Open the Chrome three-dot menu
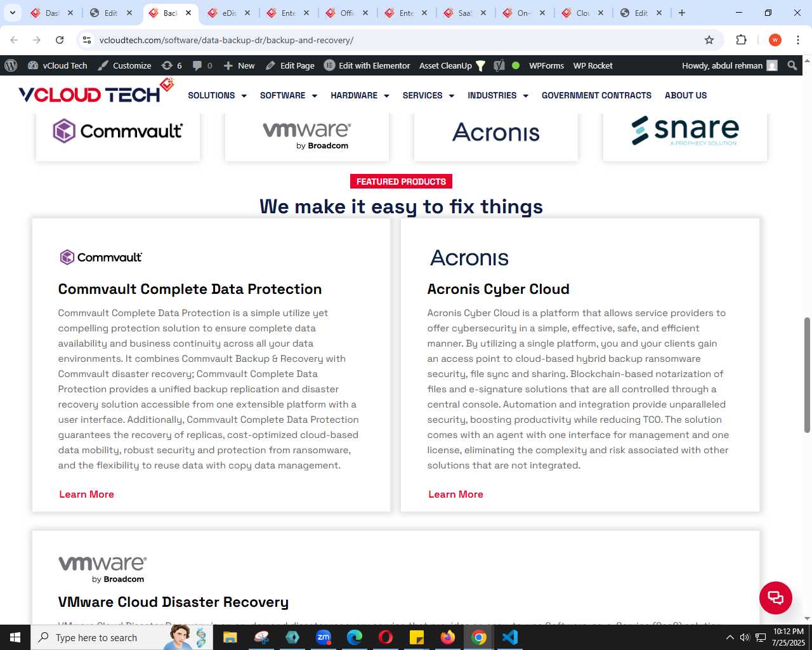 [798, 40]
